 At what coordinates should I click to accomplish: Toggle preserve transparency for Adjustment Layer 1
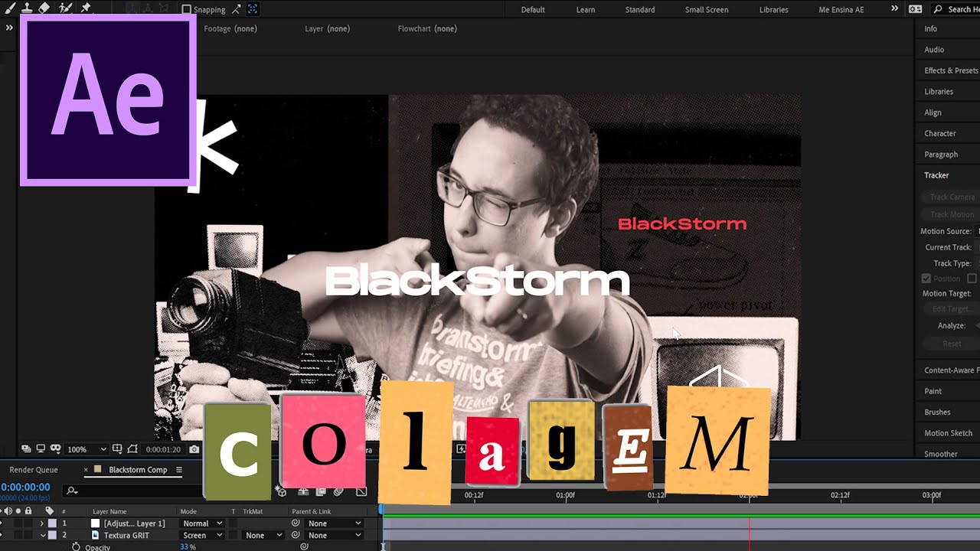coord(234,523)
